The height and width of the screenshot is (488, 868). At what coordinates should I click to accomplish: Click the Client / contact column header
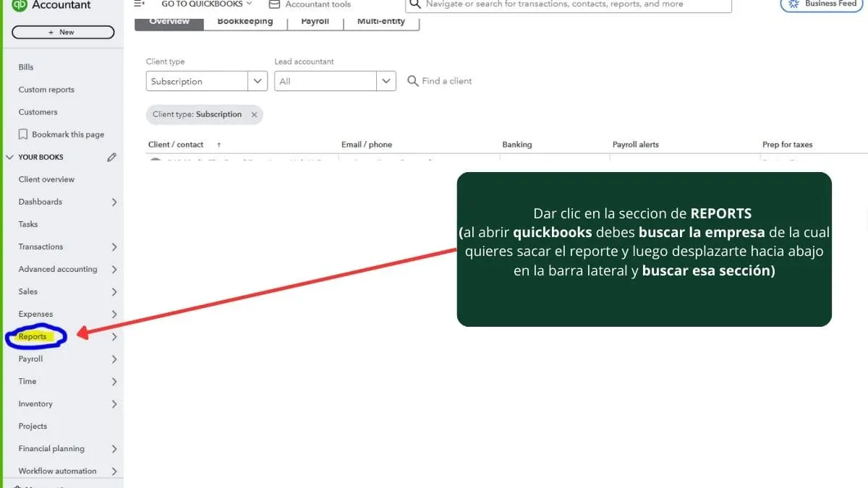[176, 145]
